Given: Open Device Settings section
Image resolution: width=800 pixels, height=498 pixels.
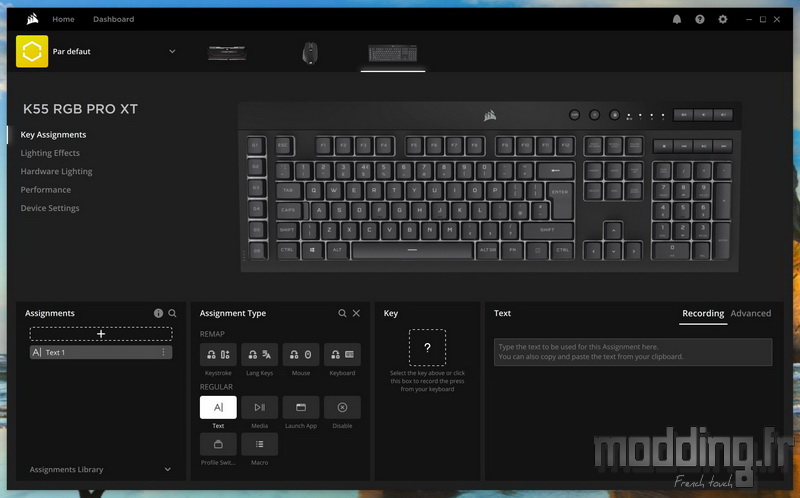Looking at the screenshot, I should click(x=49, y=208).
